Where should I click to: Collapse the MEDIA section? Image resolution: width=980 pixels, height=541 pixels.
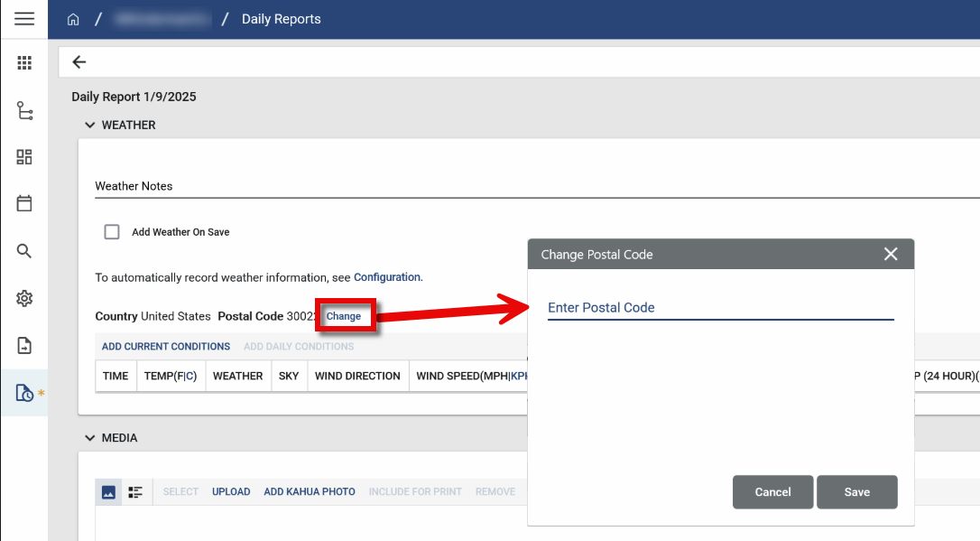pos(89,438)
